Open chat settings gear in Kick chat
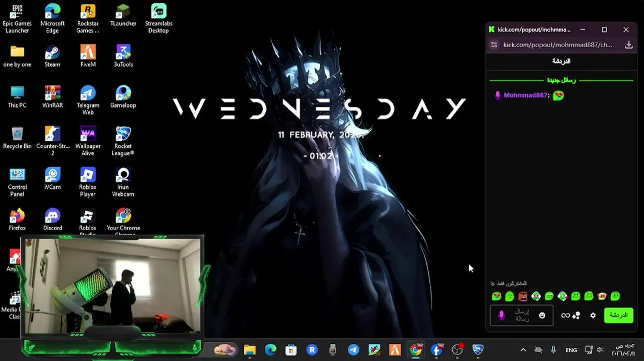 (593, 315)
